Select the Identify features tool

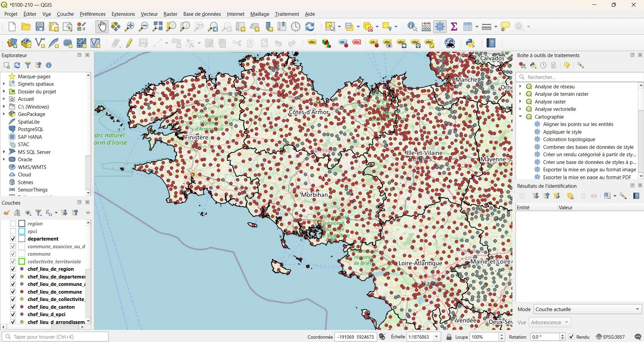(412, 27)
